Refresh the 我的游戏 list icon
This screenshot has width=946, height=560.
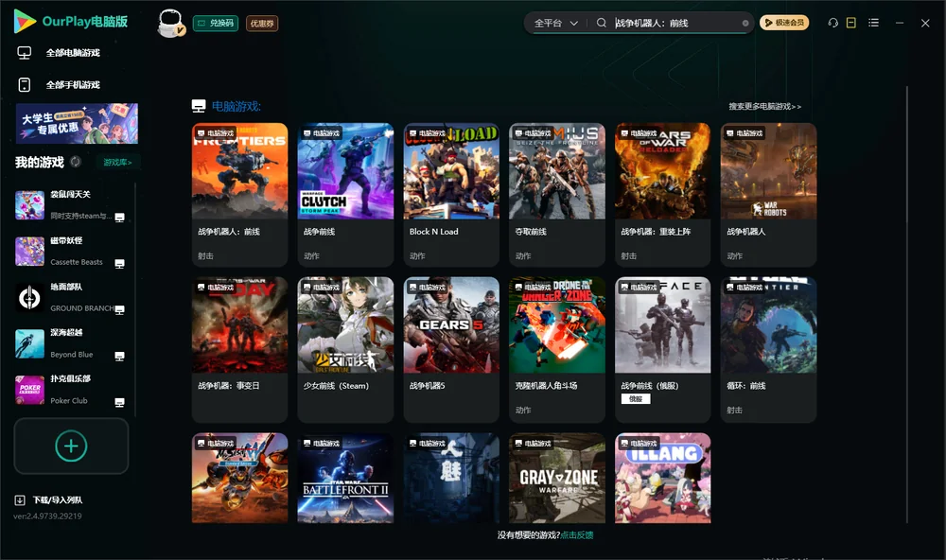coord(76,162)
